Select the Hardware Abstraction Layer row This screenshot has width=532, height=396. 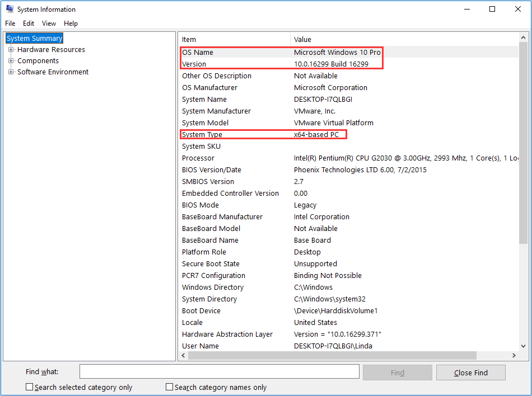[x=348, y=334]
